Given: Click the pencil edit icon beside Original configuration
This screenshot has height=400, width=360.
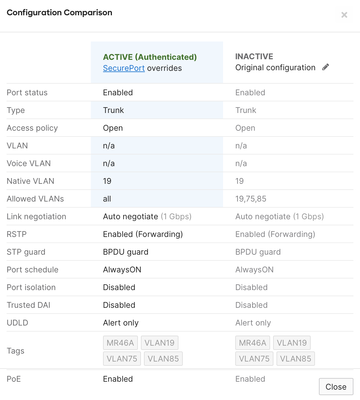Looking at the screenshot, I should point(325,67).
